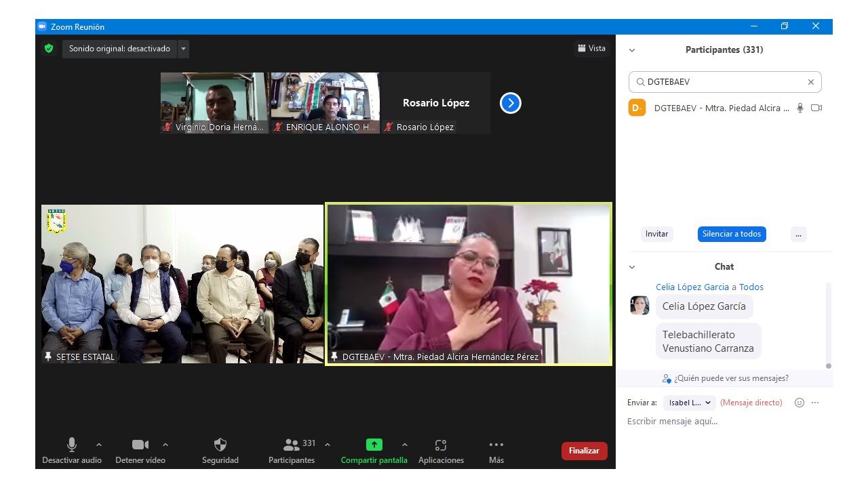Expand the Sonido original dropdown arrow
Screen dimensions: 868x488
pyautogui.click(x=183, y=49)
